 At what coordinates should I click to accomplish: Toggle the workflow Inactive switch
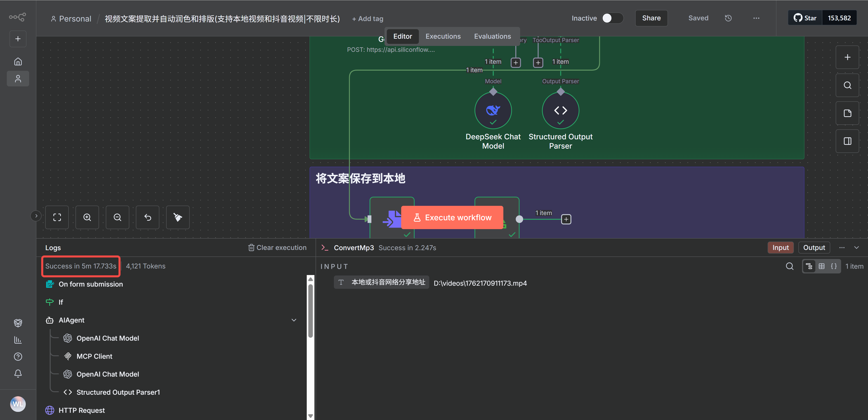pyautogui.click(x=612, y=18)
